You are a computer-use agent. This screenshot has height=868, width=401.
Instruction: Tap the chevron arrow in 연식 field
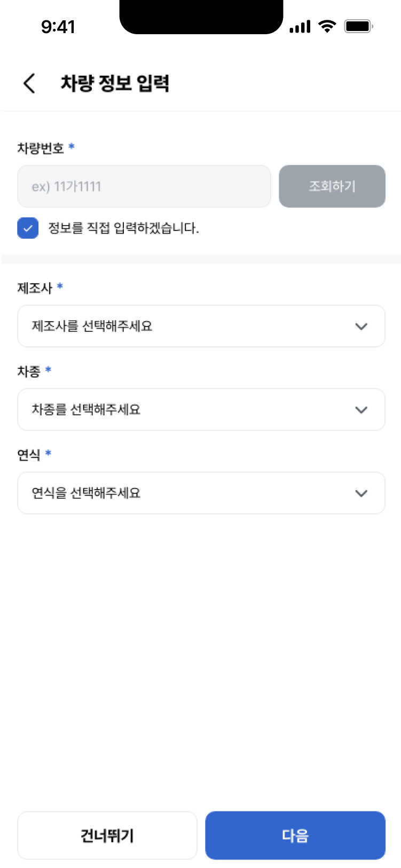coord(361,493)
